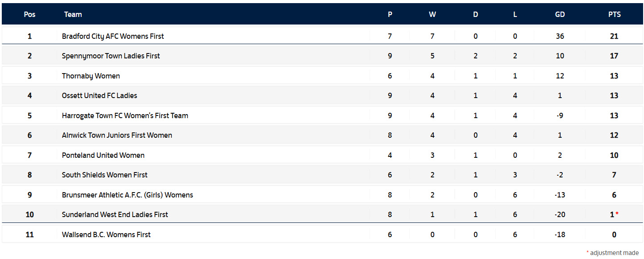This screenshot has height=259, width=644.
Task: Click the PTS column header
Action: tap(614, 14)
